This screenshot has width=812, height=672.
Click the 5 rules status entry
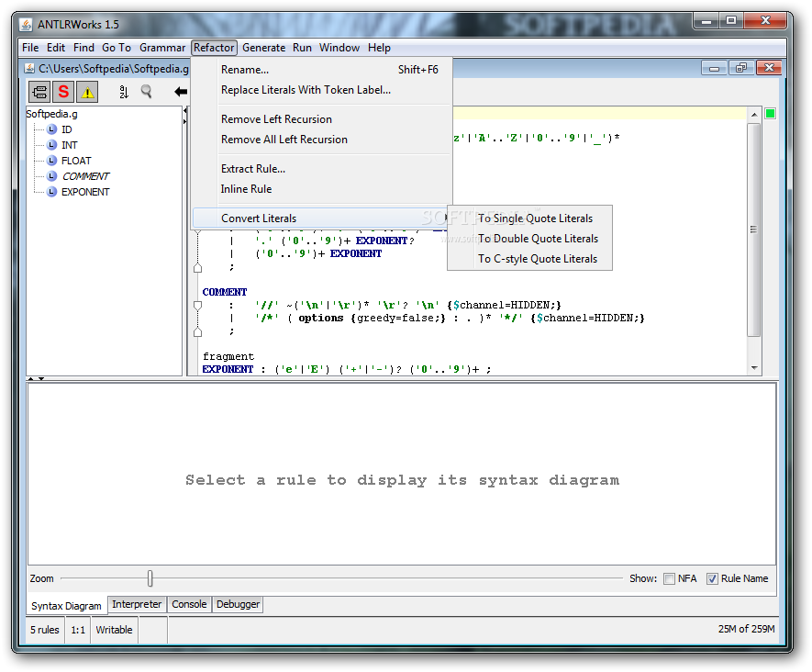coord(45,630)
